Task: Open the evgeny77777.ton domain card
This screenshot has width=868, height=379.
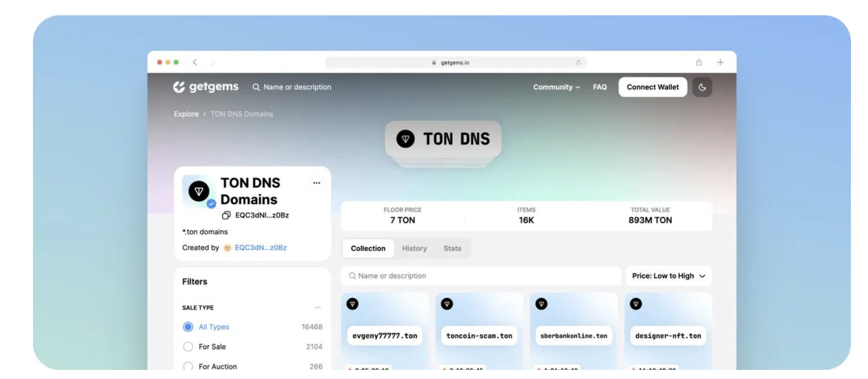Action: click(x=385, y=331)
